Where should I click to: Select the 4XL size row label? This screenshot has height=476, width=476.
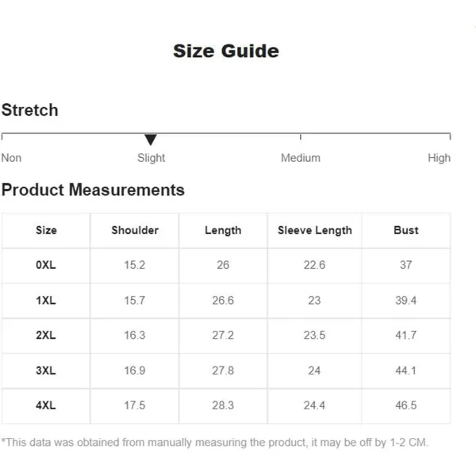[x=46, y=405]
